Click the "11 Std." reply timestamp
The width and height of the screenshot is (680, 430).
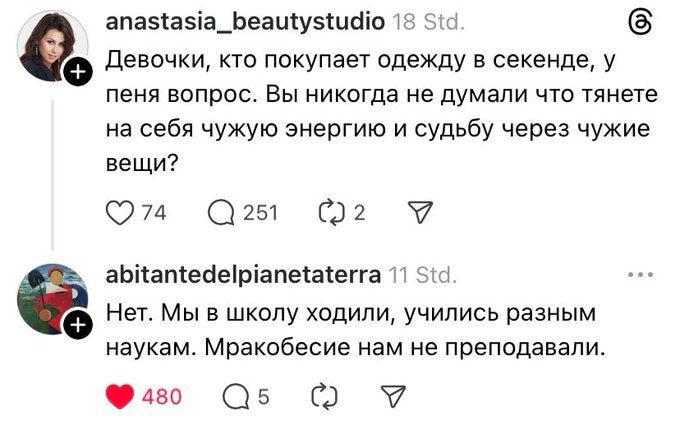click(422, 274)
